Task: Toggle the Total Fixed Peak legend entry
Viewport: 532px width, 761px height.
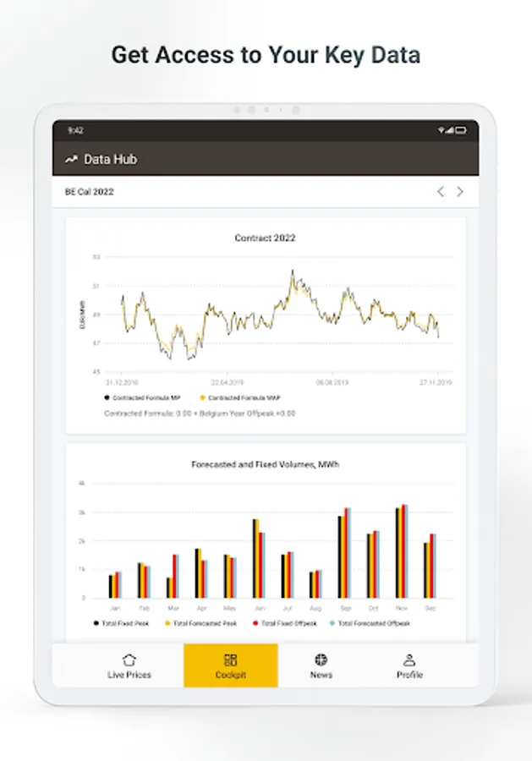Action: click(x=121, y=623)
